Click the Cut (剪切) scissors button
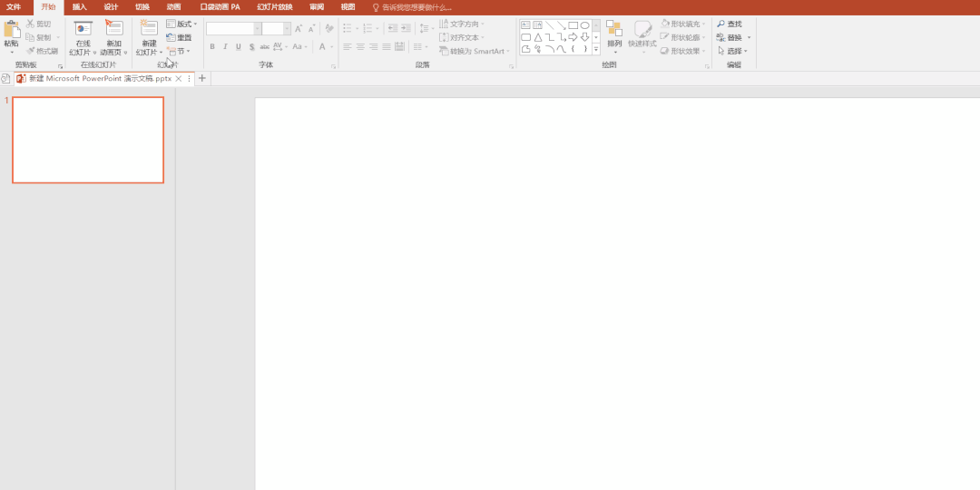Image resolution: width=980 pixels, height=490 pixels. [39, 24]
